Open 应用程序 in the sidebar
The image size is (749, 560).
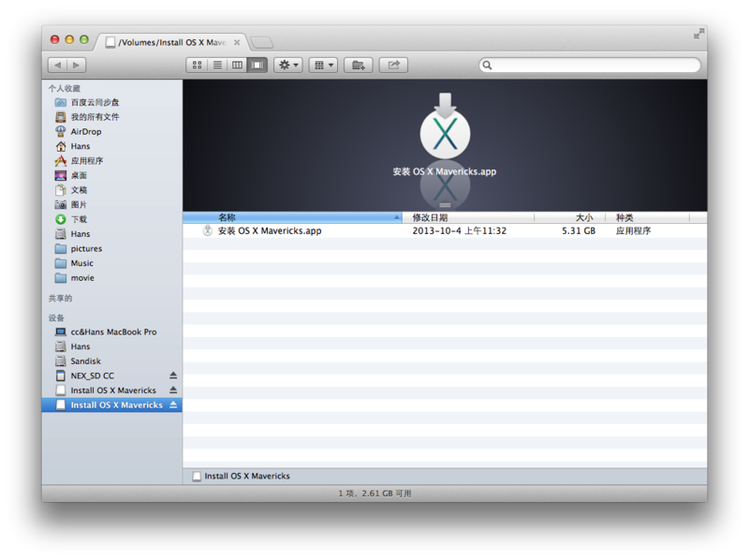[x=87, y=160]
